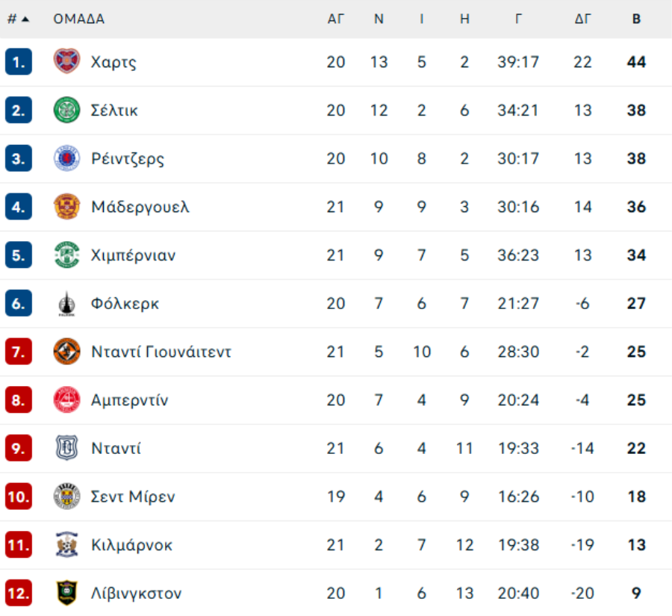Screen dimensions: 672x616
Task: Click the Rangers club crest icon
Action: point(66,158)
